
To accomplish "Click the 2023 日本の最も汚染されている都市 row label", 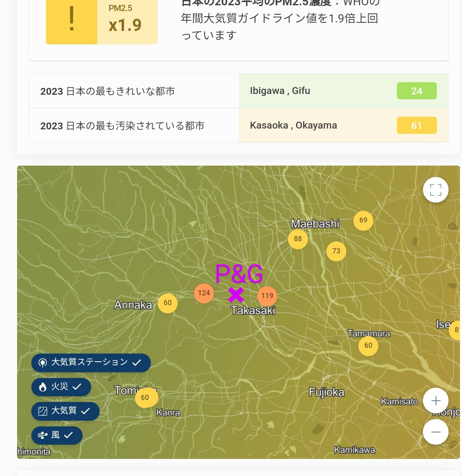I will (122, 126).
